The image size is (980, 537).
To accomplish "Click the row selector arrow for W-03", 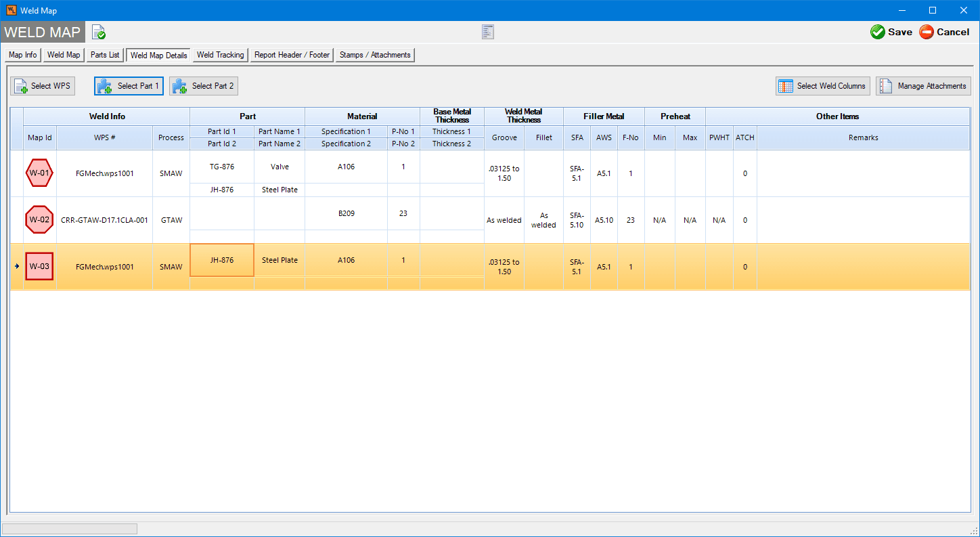I will [x=17, y=266].
